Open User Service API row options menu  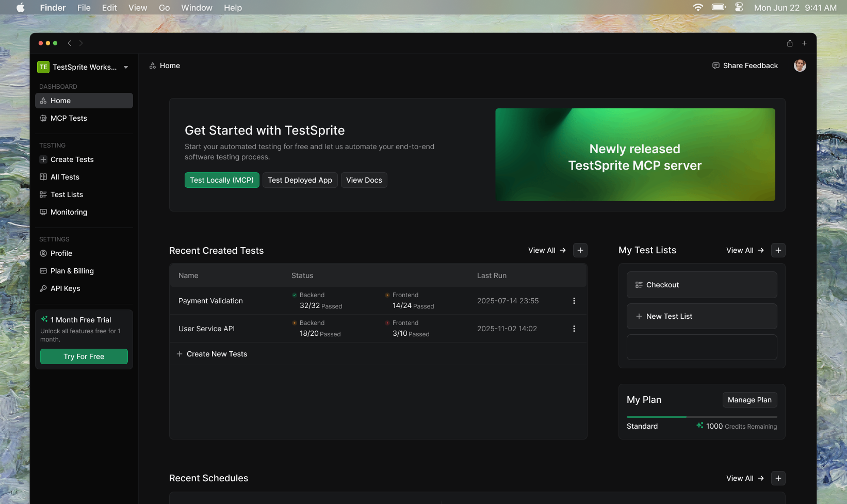[574, 329]
